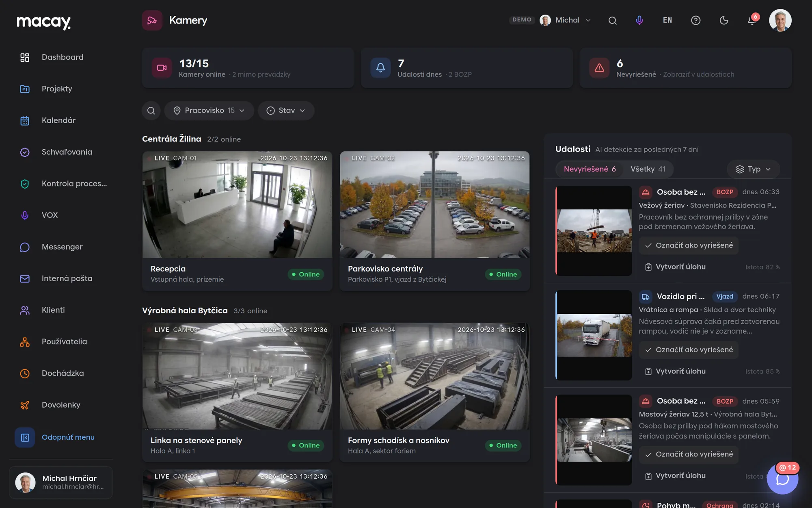Viewport: 812px width, 508px height.
Task: Go to Schvaľovania in sidebar
Action: click(x=67, y=152)
